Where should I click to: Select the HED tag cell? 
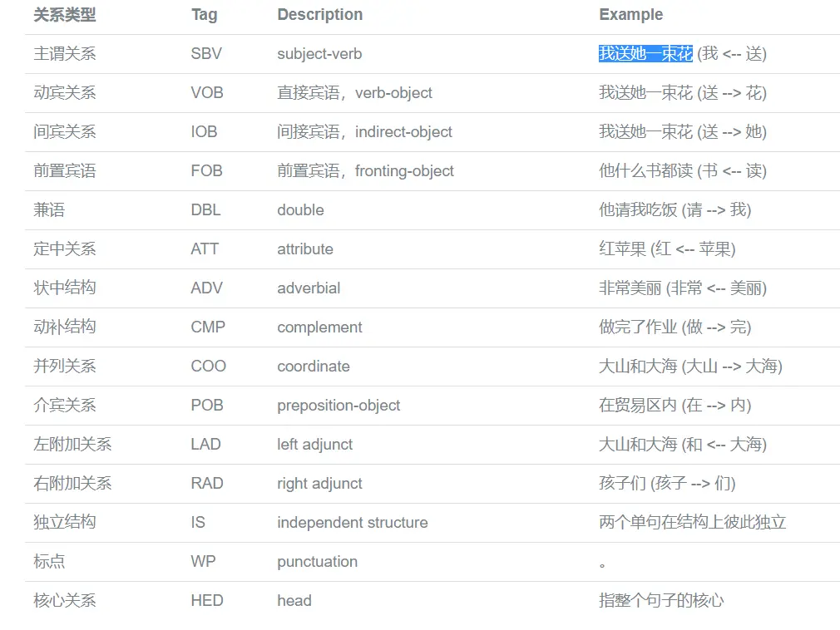click(207, 601)
